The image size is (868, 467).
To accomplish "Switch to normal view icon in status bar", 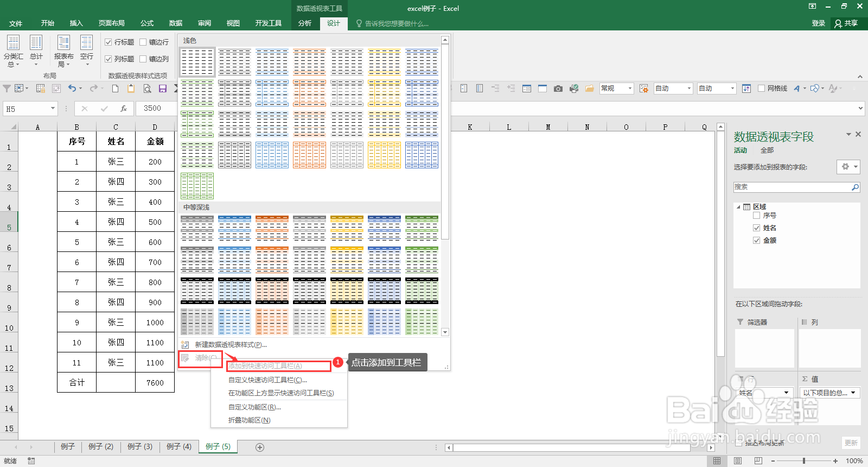I will 717,460.
